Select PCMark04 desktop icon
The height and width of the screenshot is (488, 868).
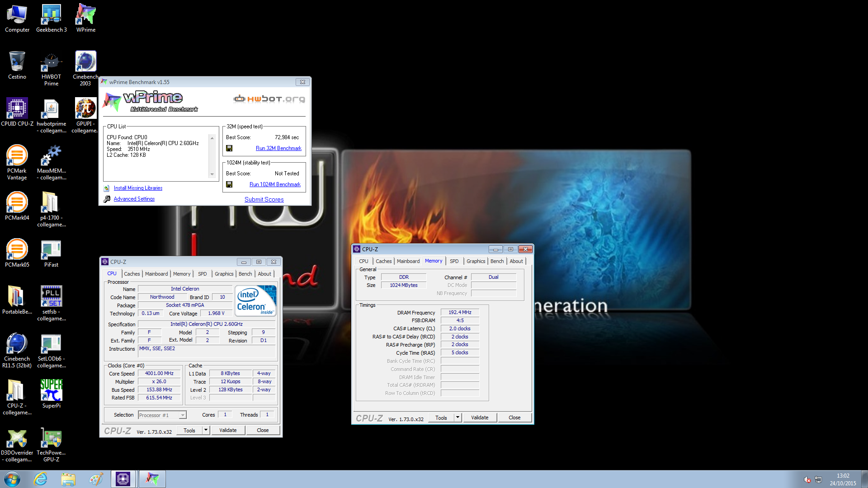(17, 206)
